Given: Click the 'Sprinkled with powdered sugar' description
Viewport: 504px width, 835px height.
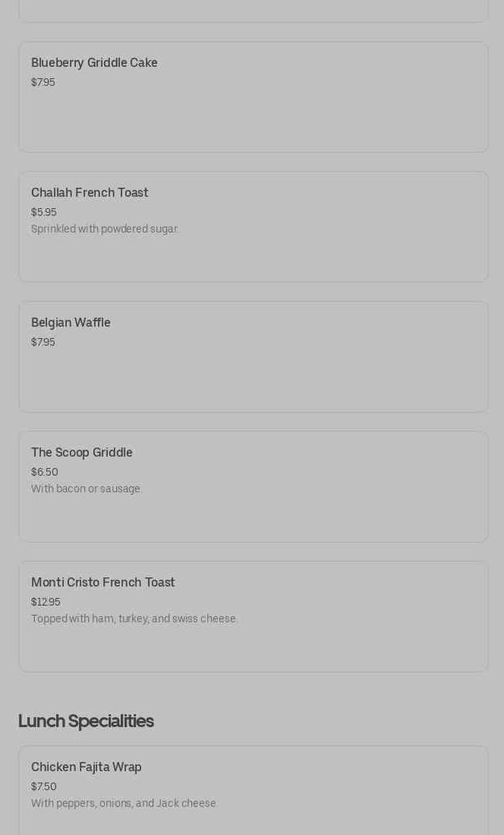Looking at the screenshot, I should click(x=105, y=229).
